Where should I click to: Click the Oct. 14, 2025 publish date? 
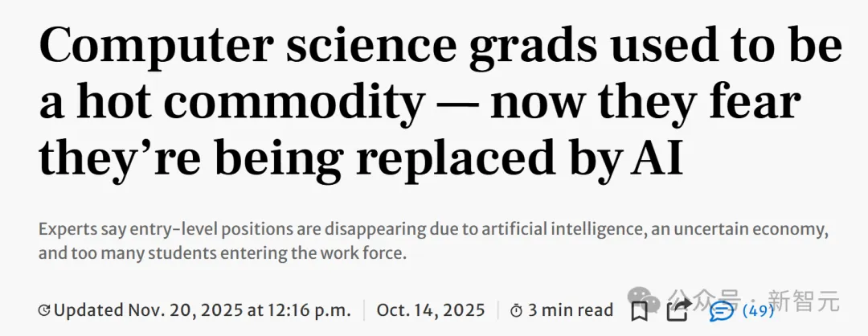point(432,310)
